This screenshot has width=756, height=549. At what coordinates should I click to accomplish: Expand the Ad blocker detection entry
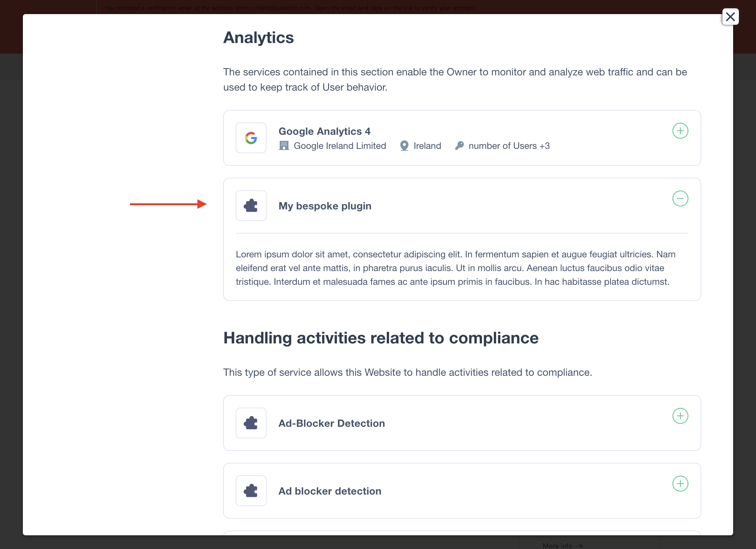[x=681, y=484]
